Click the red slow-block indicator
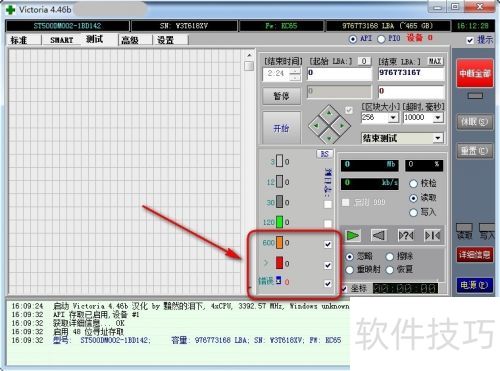Viewport: 500px width, 371px height. coord(279,263)
